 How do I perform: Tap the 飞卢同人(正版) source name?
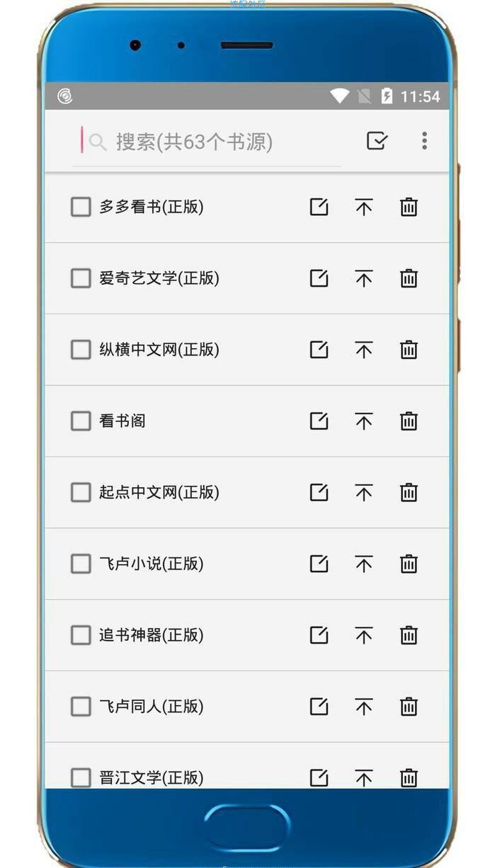[152, 706]
